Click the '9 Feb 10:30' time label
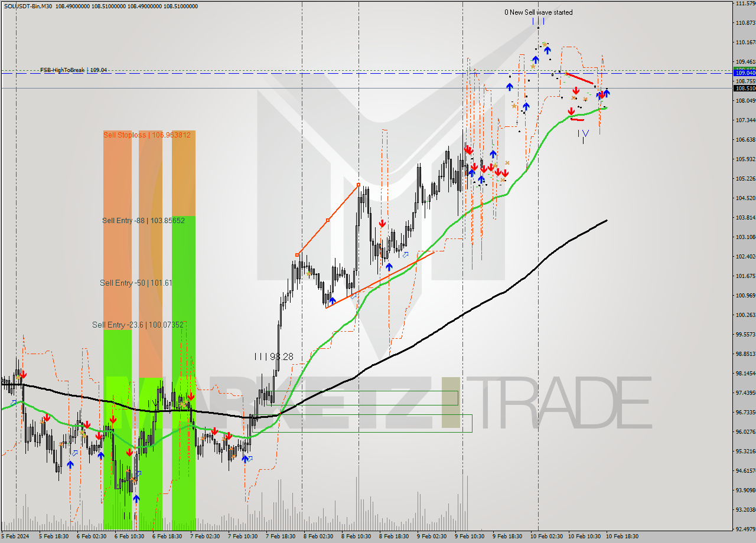Viewport: 756px width, 543px height. [469, 537]
